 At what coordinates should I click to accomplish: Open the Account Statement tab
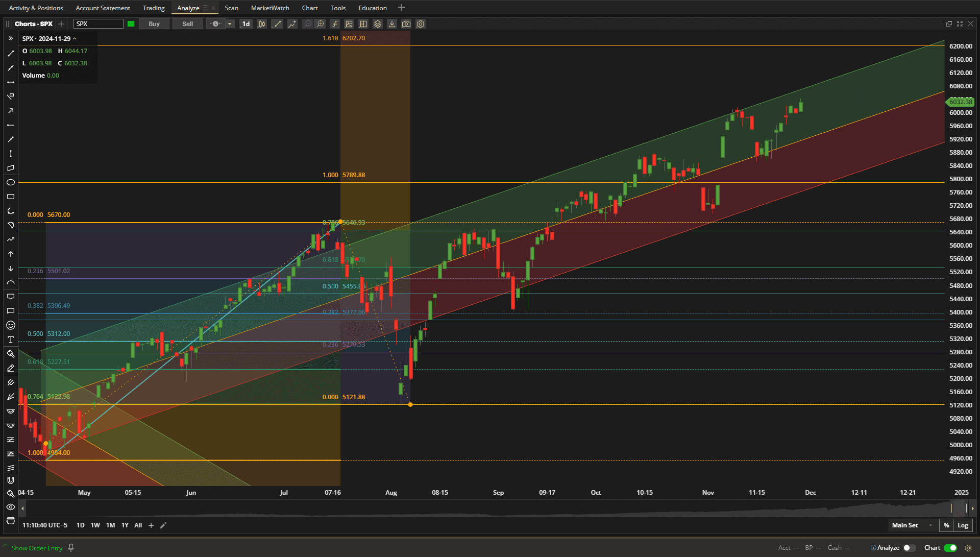(x=103, y=8)
